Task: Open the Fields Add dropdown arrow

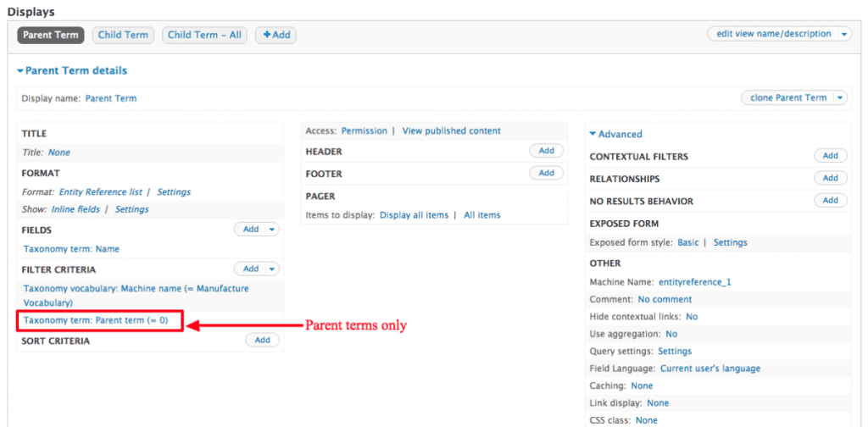Action: pos(272,229)
